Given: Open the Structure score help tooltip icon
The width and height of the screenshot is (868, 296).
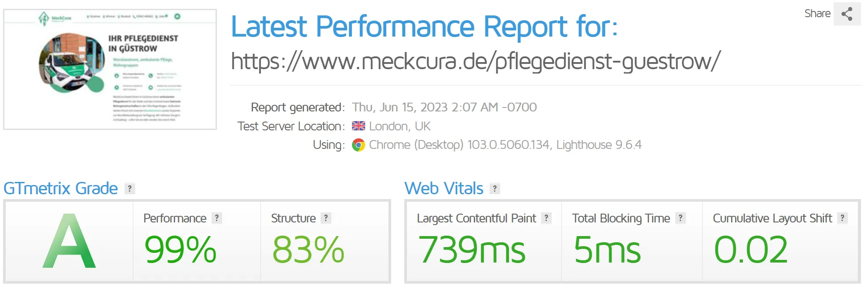Looking at the screenshot, I should [326, 218].
